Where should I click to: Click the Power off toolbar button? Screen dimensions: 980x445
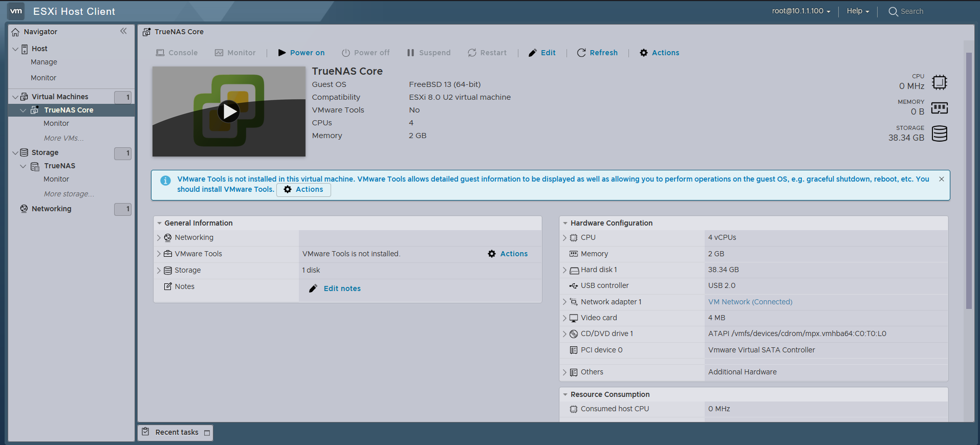365,53
